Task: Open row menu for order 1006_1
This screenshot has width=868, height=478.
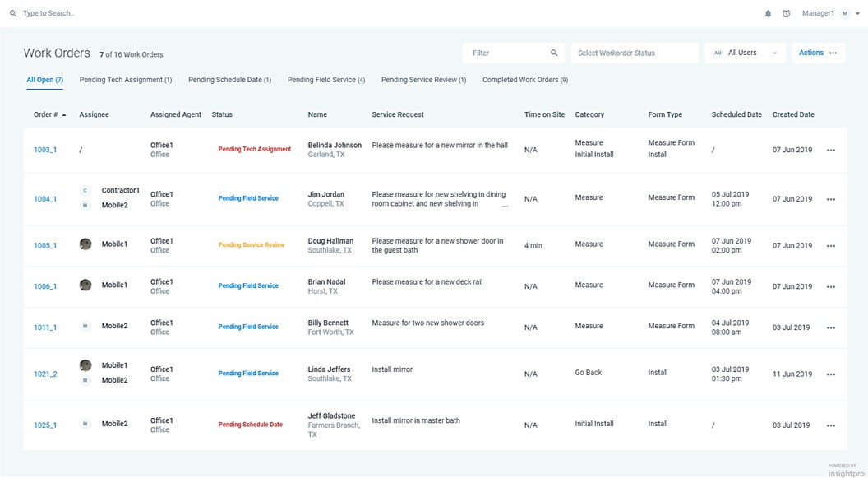Action: tap(831, 287)
